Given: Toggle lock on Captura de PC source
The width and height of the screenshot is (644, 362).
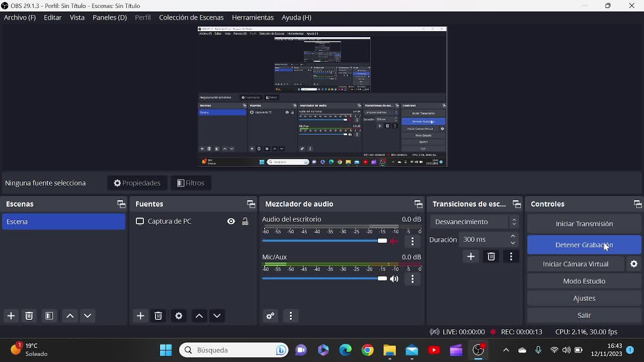Looking at the screenshot, I should [x=245, y=221].
